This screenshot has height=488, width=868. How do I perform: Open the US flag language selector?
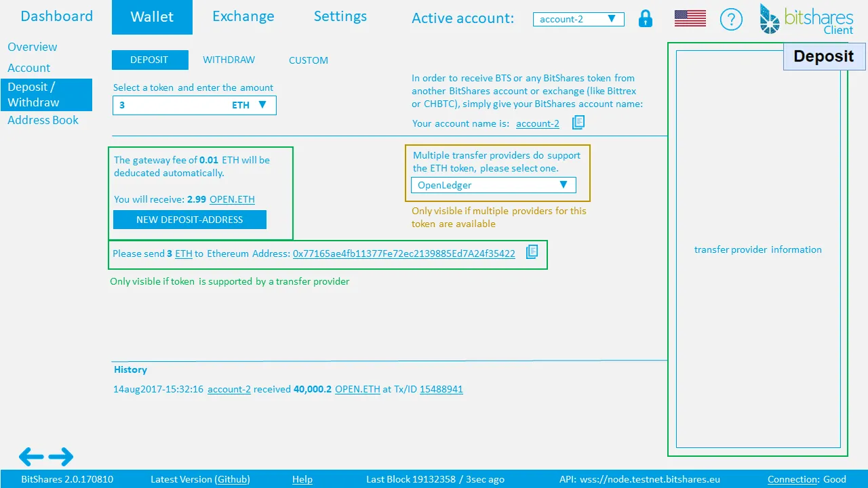[x=690, y=19]
